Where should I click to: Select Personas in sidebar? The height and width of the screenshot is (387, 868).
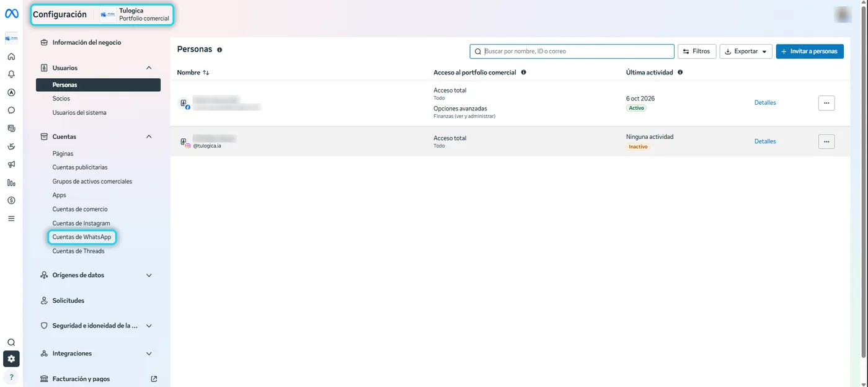point(98,85)
